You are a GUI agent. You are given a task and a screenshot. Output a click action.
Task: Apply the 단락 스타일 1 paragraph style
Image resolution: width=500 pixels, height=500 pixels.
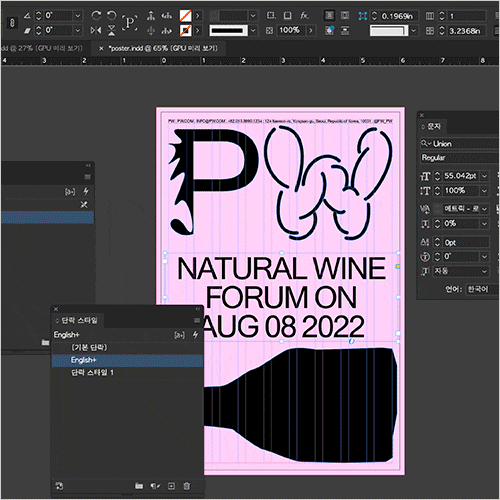tap(92, 372)
